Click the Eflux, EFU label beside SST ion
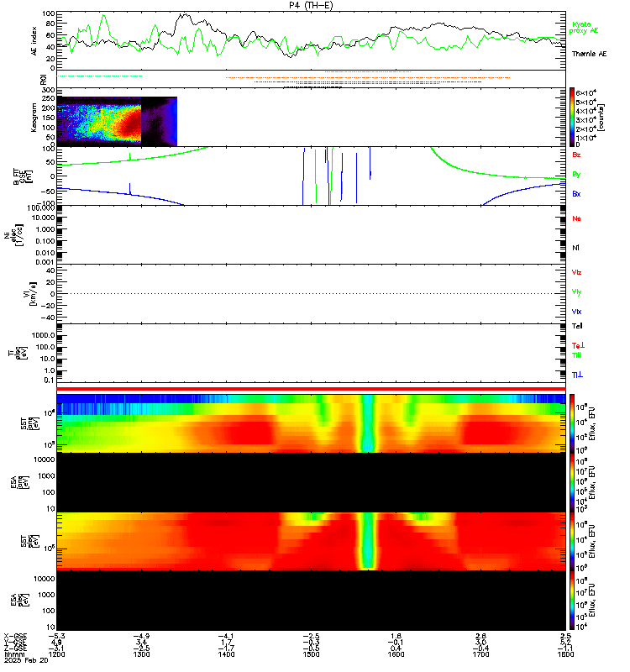Viewport: 630px width, 672px height. pos(592,423)
